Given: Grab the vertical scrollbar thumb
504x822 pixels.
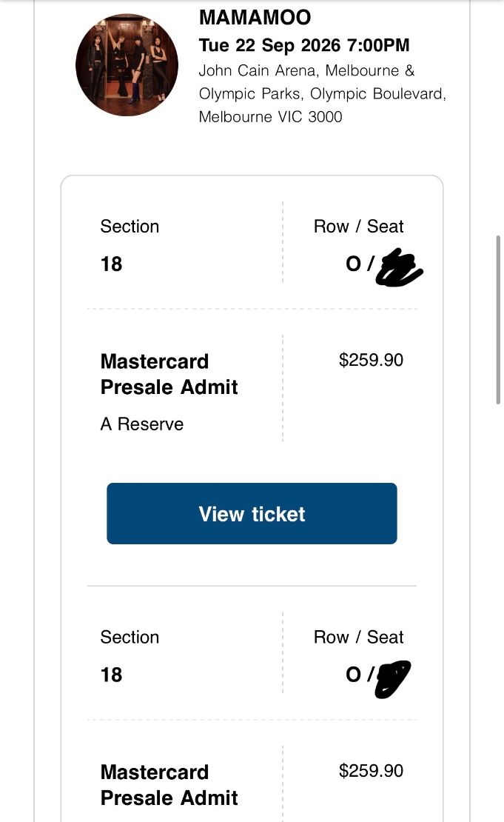Looking at the screenshot, I should [x=498, y=320].
